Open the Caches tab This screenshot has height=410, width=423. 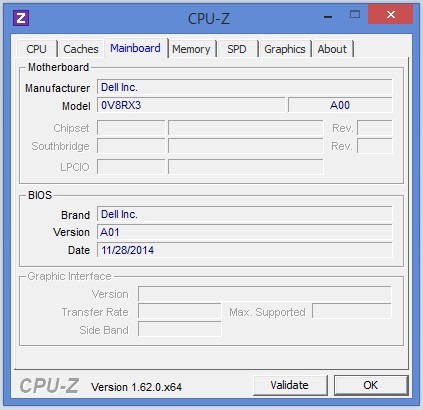pos(81,49)
